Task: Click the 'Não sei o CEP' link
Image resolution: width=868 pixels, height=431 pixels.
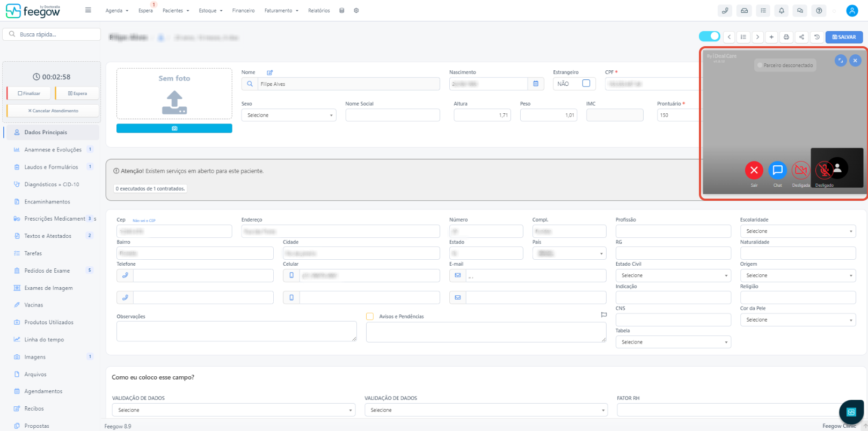Action: 144,221
